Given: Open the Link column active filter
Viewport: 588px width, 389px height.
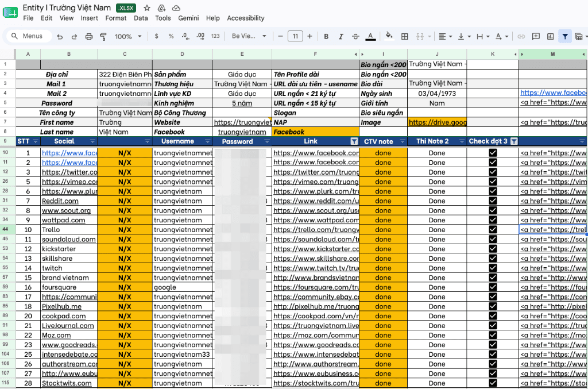Looking at the screenshot, I should point(354,141).
